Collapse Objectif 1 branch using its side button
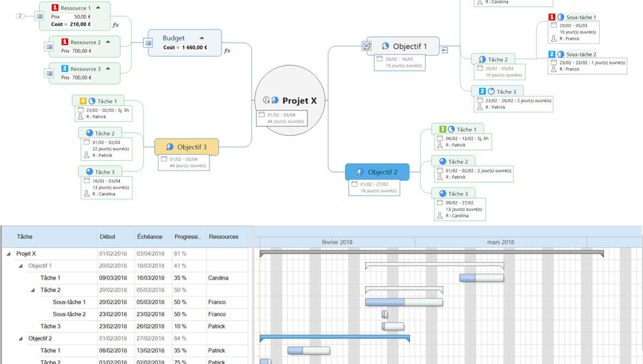643x364 pixels. [x=445, y=50]
